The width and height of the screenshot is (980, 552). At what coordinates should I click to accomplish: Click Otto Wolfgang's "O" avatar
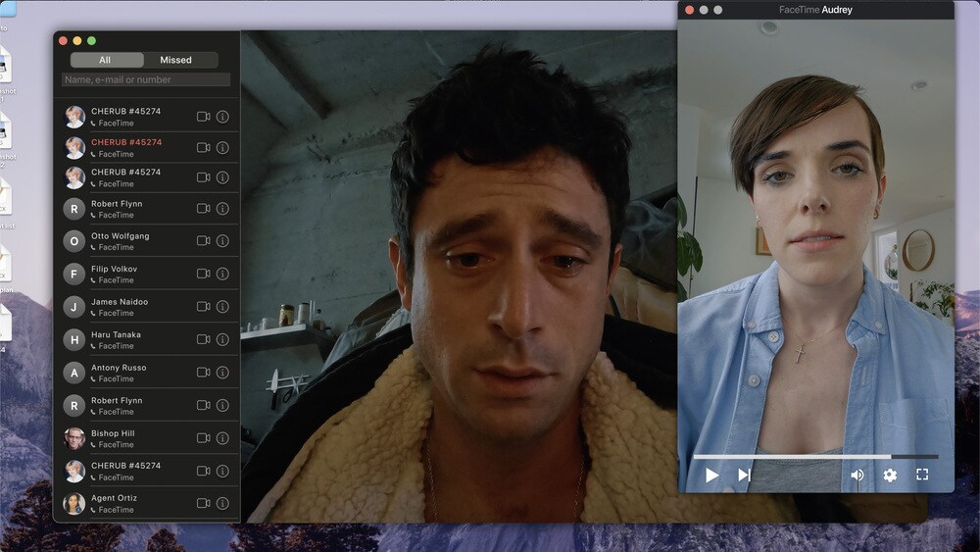point(73,241)
